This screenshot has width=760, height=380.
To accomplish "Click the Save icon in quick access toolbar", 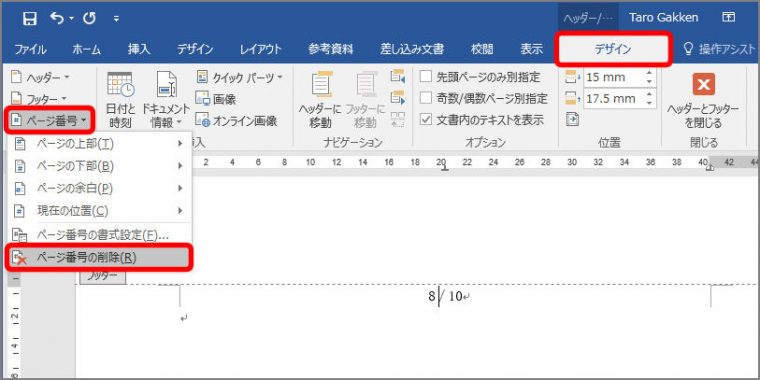I will 30,18.
